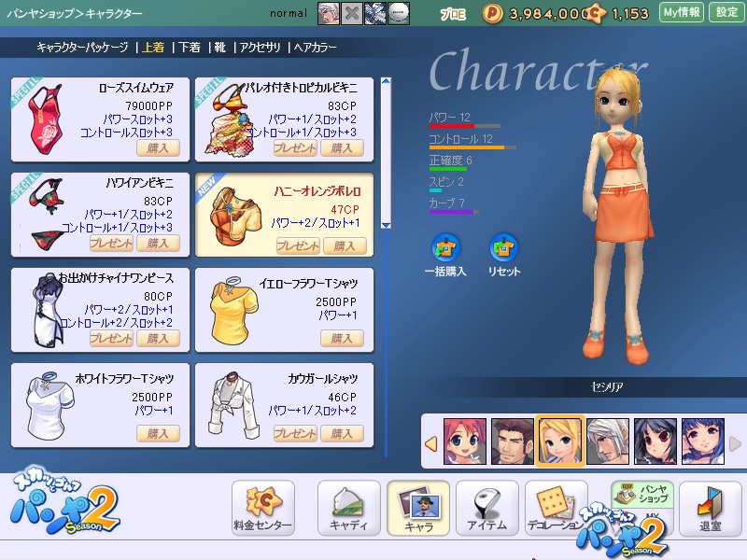Screen dimensions: 747x560
Task: Click the 一括購入 bulk purchase icon
Action: point(445,248)
